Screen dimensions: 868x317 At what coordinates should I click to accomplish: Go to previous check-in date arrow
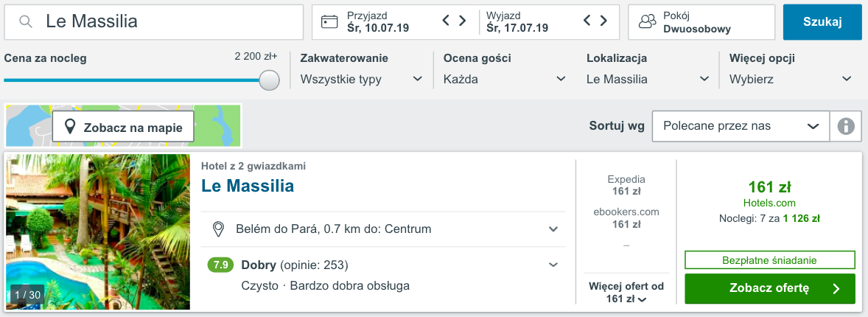pos(447,21)
